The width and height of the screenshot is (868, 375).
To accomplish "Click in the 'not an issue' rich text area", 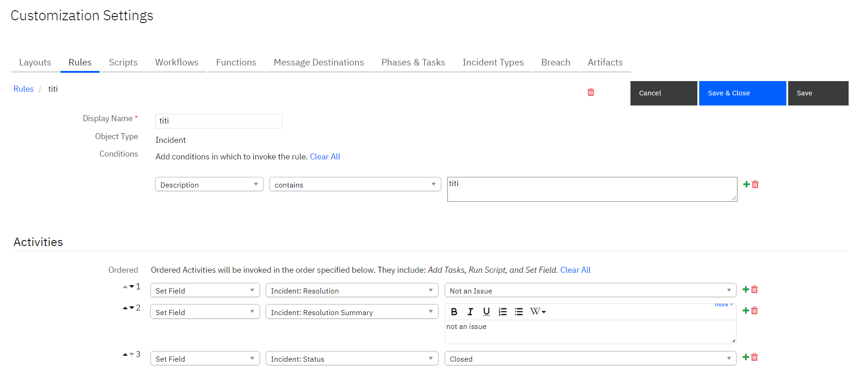I will click(x=590, y=332).
